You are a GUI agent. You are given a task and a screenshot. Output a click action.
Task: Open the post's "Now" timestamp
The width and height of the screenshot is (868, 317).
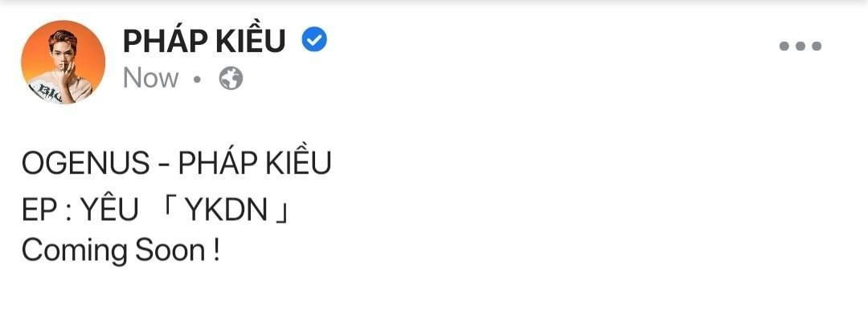click(150, 79)
